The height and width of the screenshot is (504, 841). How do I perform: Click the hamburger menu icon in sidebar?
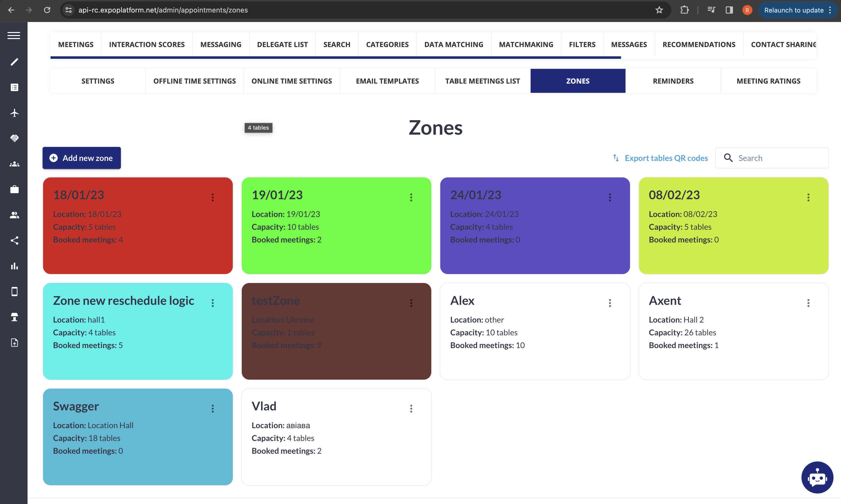click(x=14, y=35)
